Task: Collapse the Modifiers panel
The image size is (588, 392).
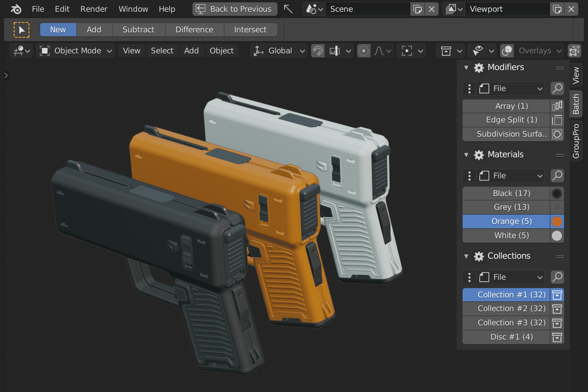Action: 466,67
